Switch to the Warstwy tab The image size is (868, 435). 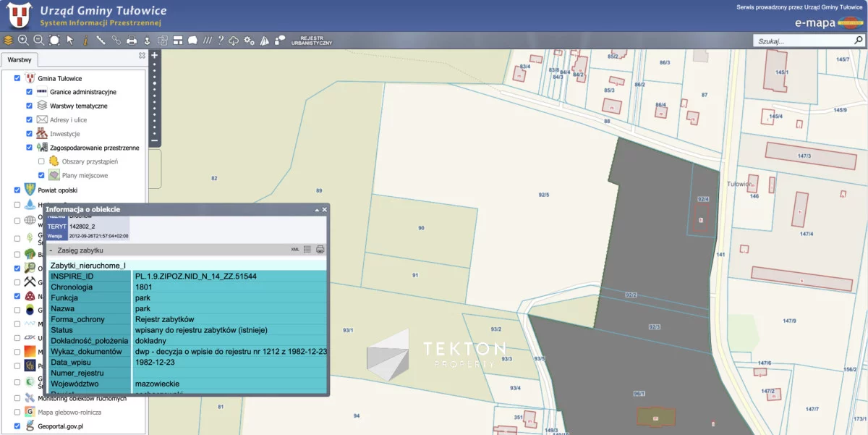tap(20, 60)
